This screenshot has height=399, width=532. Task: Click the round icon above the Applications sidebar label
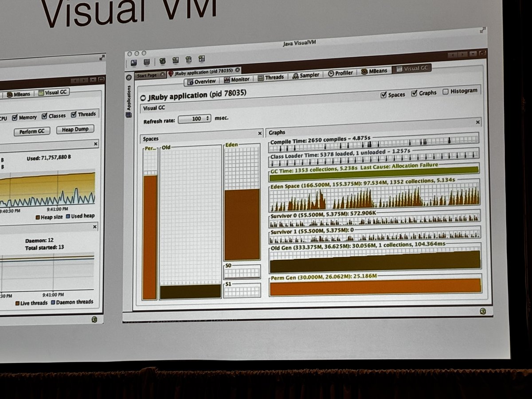129,77
